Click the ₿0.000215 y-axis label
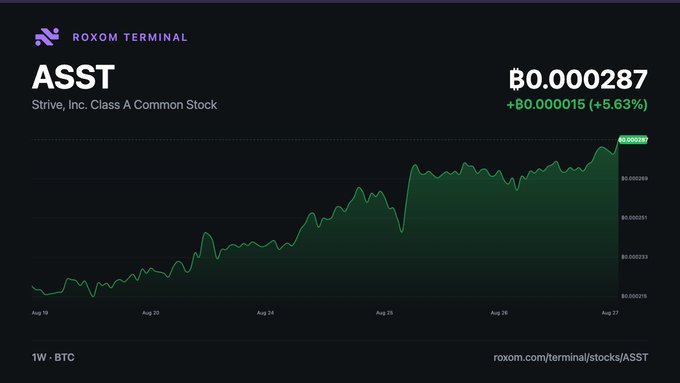680x383 pixels. pyautogui.click(x=634, y=296)
